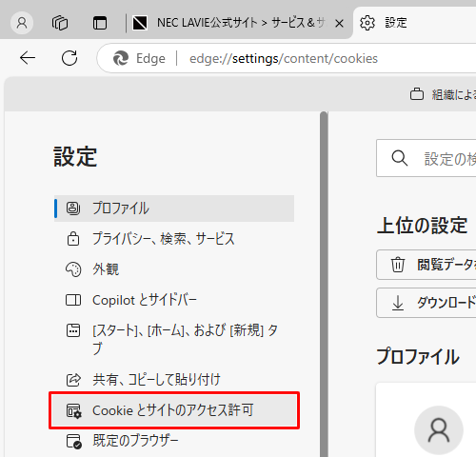Open プロファイル in settings sidebar
The image size is (476, 457).
pos(174,209)
